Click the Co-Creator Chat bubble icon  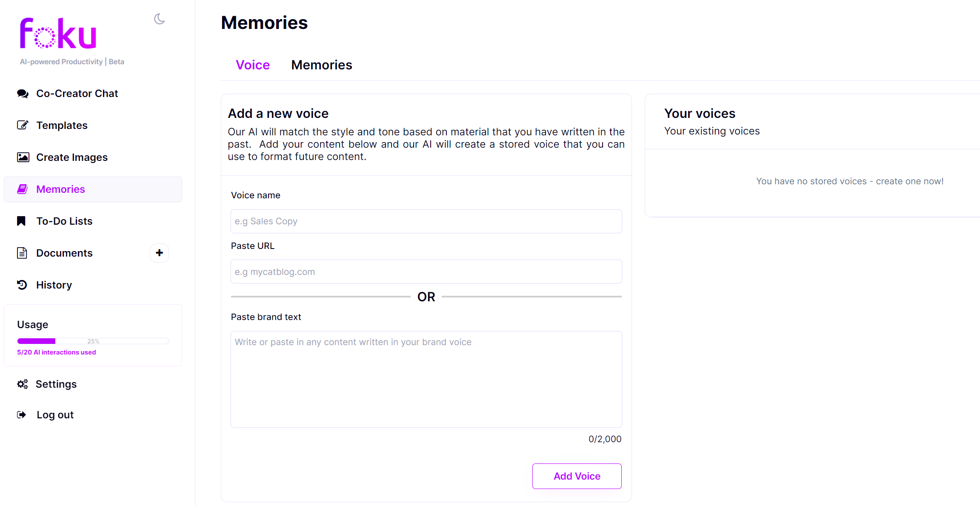(x=23, y=94)
